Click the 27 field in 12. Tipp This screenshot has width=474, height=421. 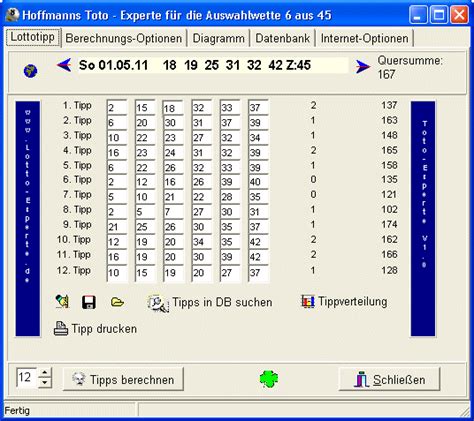(x=230, y=273)
